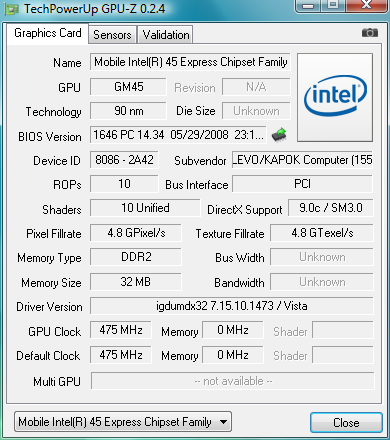Click the Name field text
Image resolution: width=390 pixels, height=440 pixels.
(190, 62)
